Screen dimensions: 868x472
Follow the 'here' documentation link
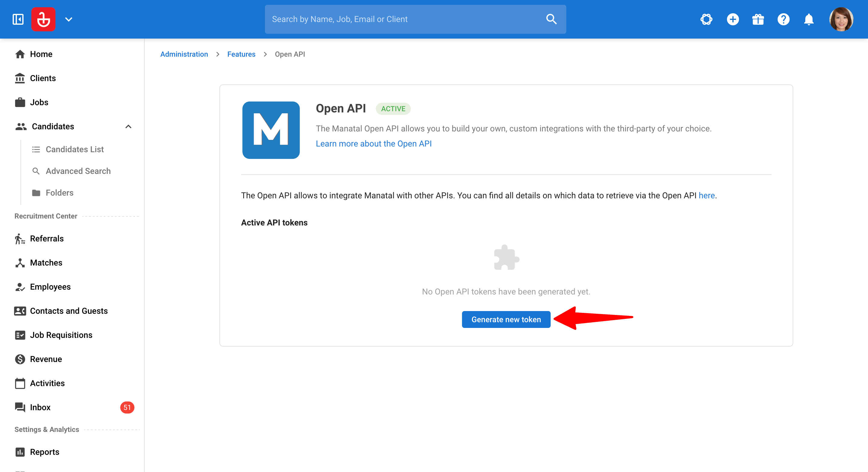point(706,196)
